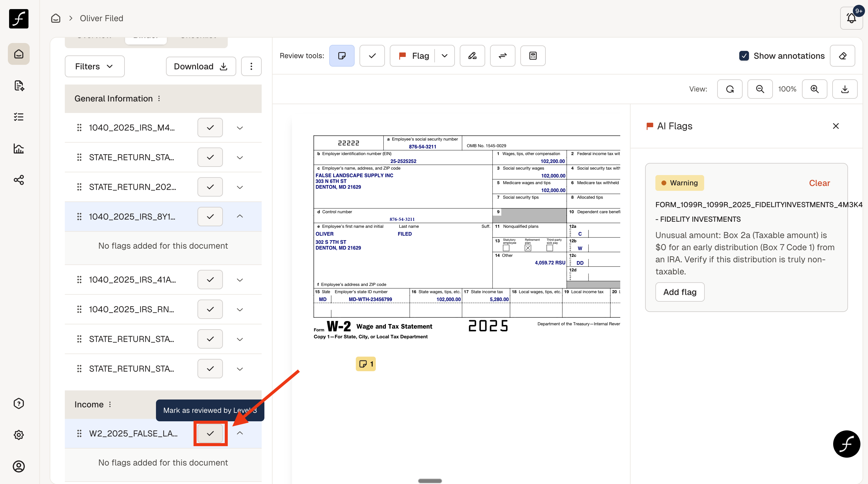Click the 100% zoom level
The width and height of the screenshot is (868, 484).
(x=787, y=89)
